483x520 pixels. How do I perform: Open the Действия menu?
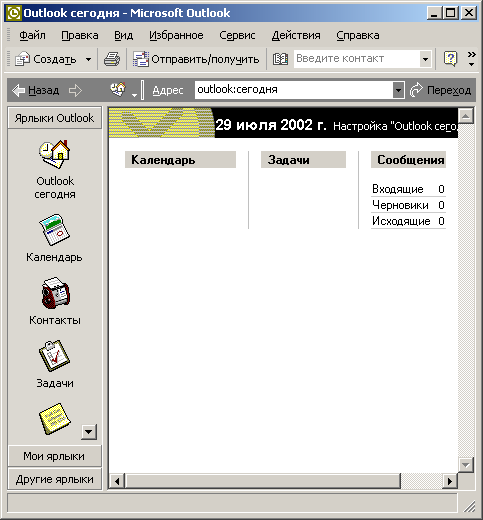pos(296,35)
